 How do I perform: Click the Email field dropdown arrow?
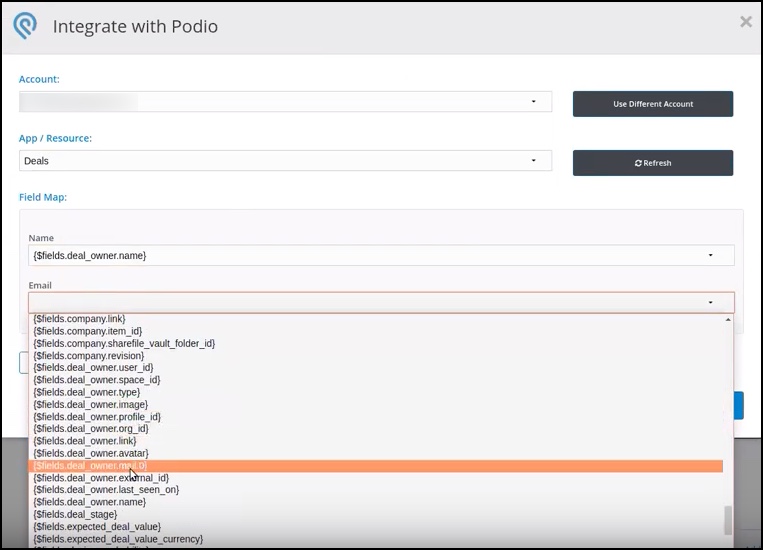(x=710, y=302)
